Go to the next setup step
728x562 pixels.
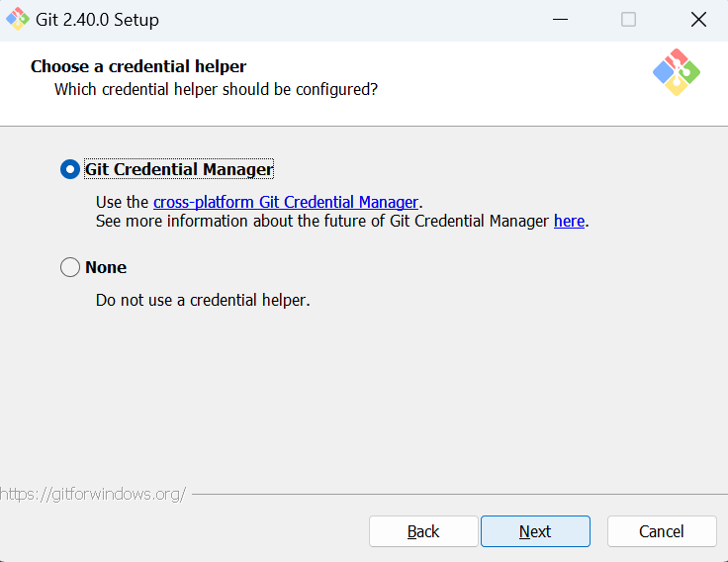click(x=535, y=531)
